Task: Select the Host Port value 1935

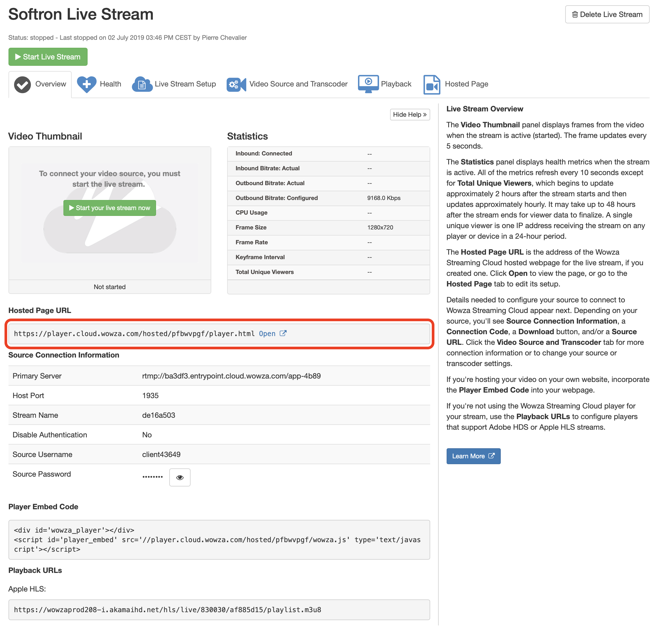Action: click(x=150, y=395)
